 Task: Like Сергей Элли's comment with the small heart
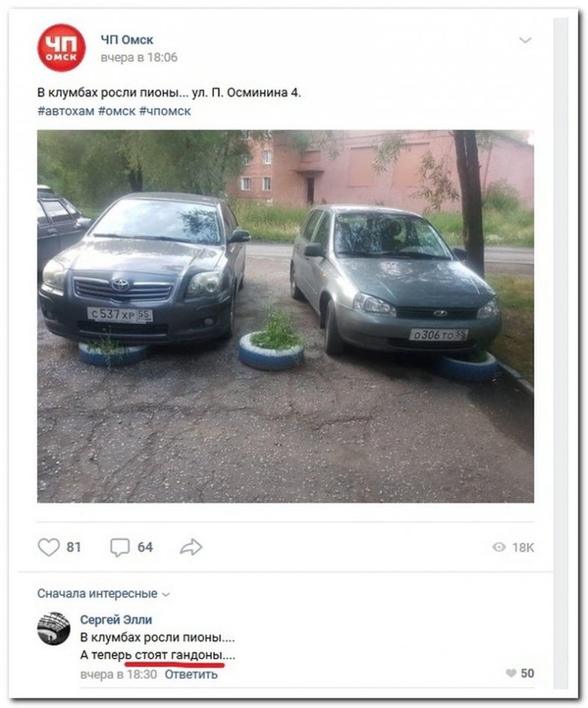(x=510, y=673)
